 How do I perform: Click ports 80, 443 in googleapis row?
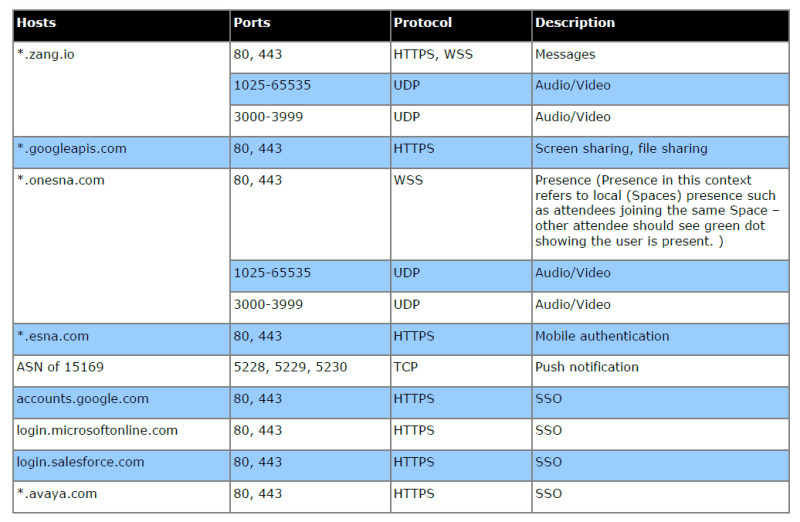[310, 152]
